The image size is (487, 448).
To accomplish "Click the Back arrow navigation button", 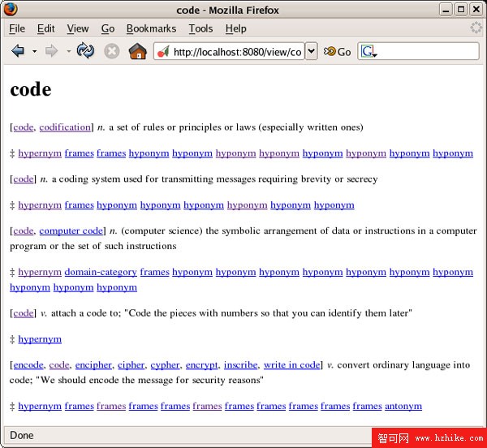I will 18,51.
